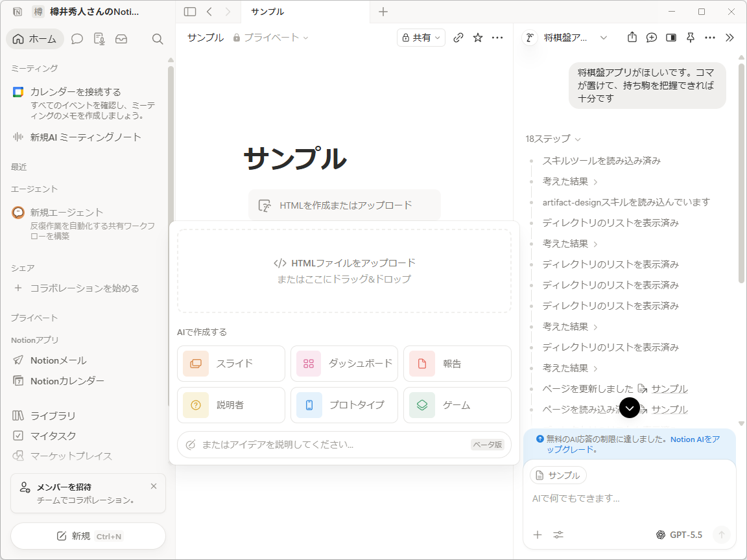Open the AI meeting notes microphone icon
The width and height of the screenshot is (747, 560).
tap(99, 39)
